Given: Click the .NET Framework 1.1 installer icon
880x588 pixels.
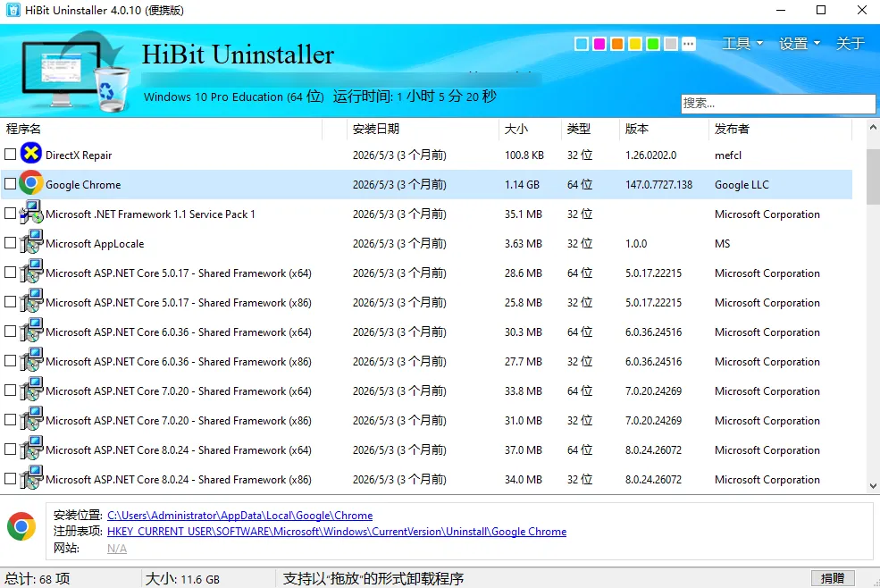Looking at the screenshot, I should click(x=31, y=213).
